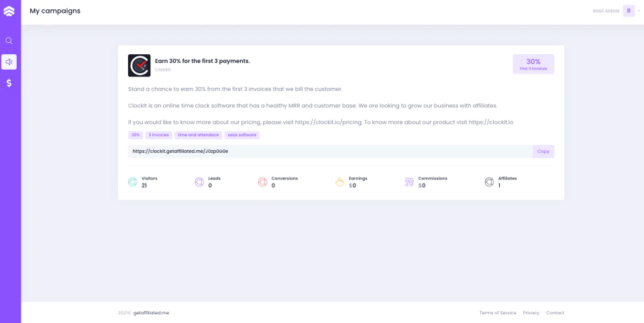Open the search icon in sidebar

coord(9,41)
